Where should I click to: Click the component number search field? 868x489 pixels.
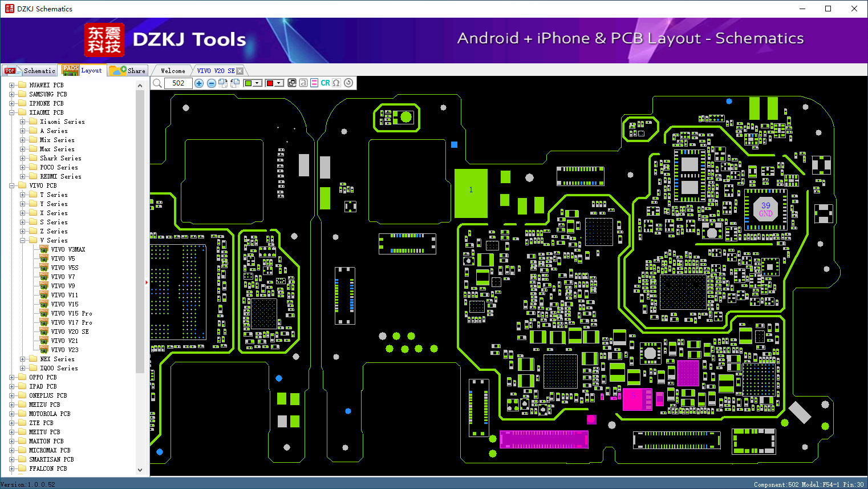[178, 83]
